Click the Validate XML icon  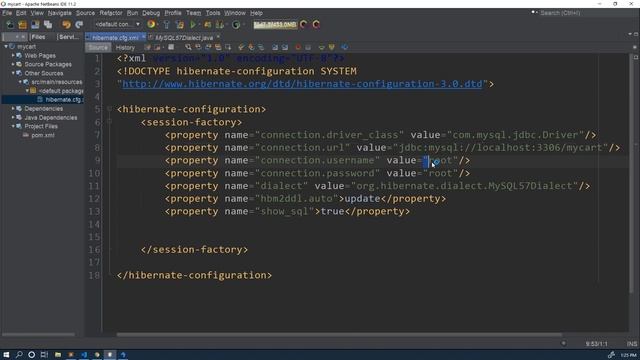coord(331,47)
